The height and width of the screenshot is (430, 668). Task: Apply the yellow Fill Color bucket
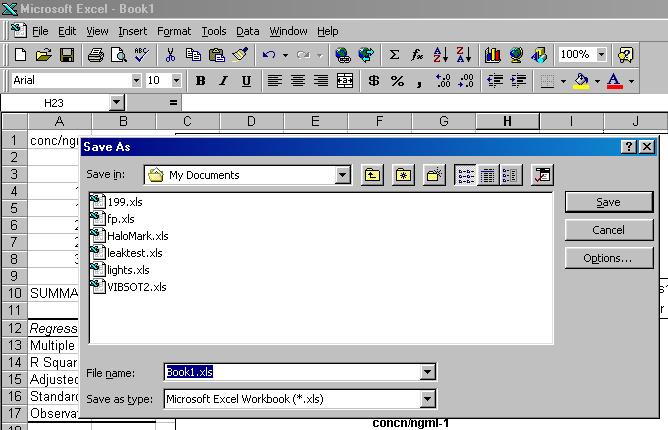tap(582, 81)
